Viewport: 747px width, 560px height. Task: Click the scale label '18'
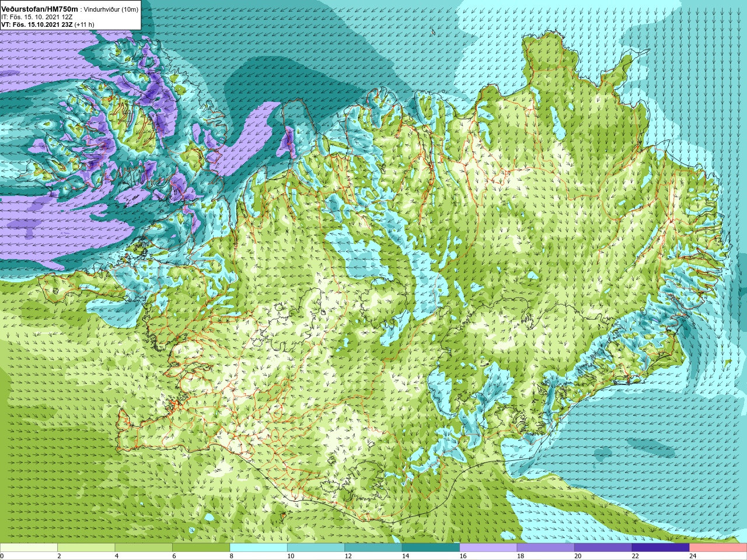click(520, 556)
